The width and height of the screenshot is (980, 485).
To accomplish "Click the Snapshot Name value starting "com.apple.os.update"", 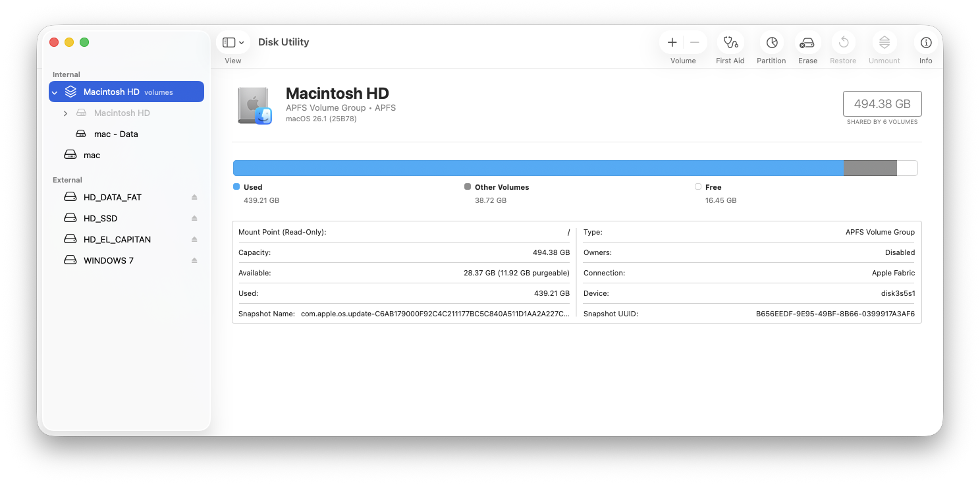I will 435,314.
